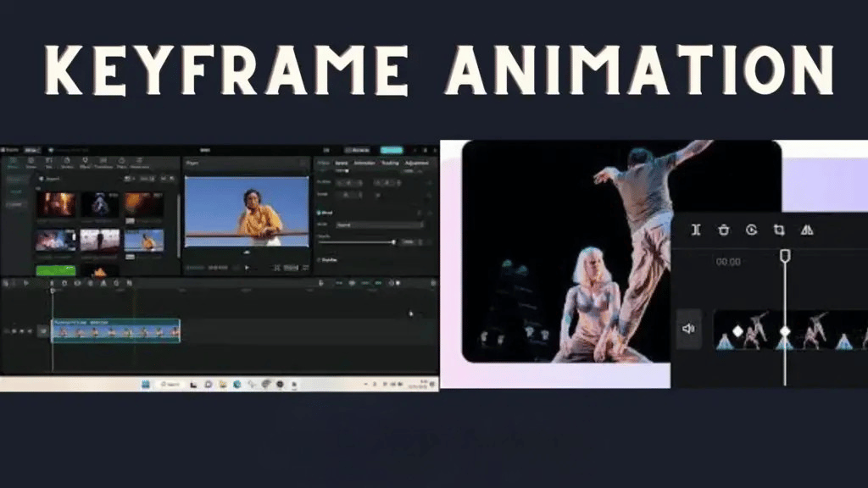Click the 00:00 timecode on the mobile timeline
This screenshot has height=488, width=868.
pyautogui.click(x=728, y=262)
